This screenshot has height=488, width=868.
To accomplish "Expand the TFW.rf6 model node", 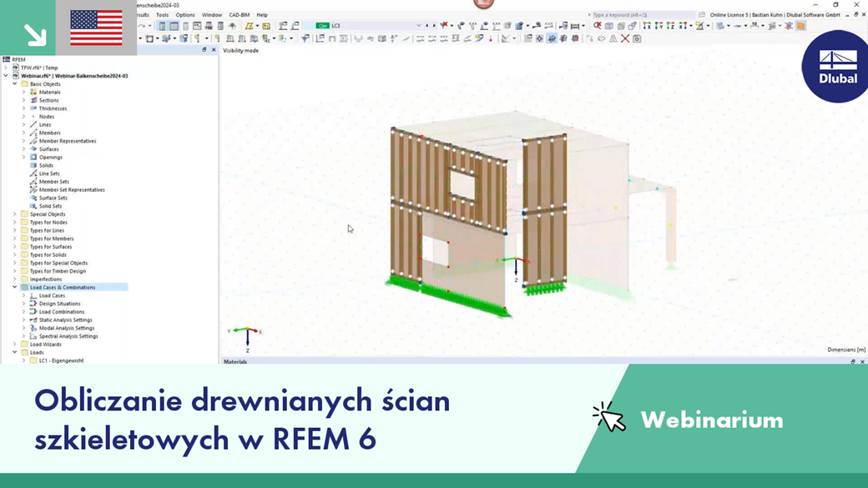I will (6, 68).
